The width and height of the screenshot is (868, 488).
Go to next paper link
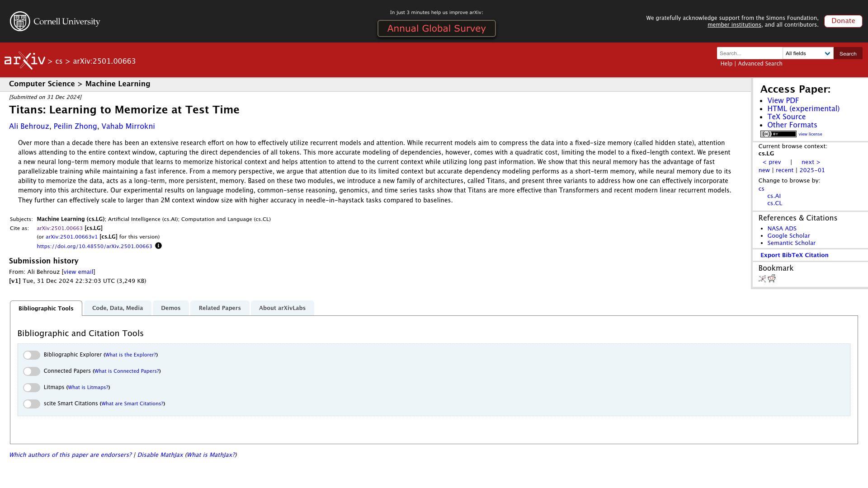[x=811, y=162]
